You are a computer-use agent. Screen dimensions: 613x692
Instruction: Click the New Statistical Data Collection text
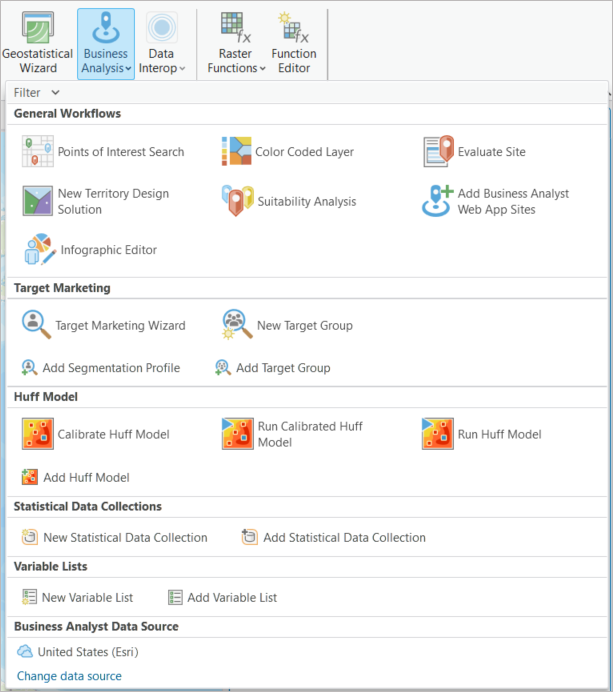tap(125, 538)
